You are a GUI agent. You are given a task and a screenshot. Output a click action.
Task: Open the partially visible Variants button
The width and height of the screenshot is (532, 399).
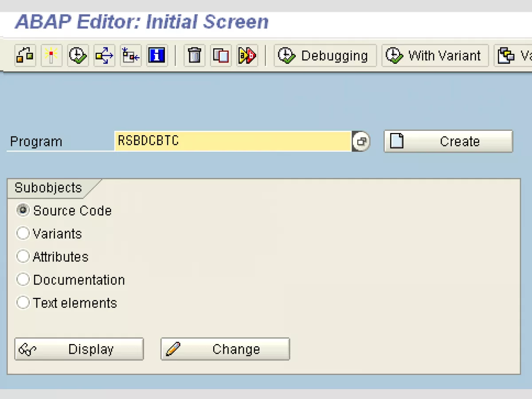pos(513,55)
